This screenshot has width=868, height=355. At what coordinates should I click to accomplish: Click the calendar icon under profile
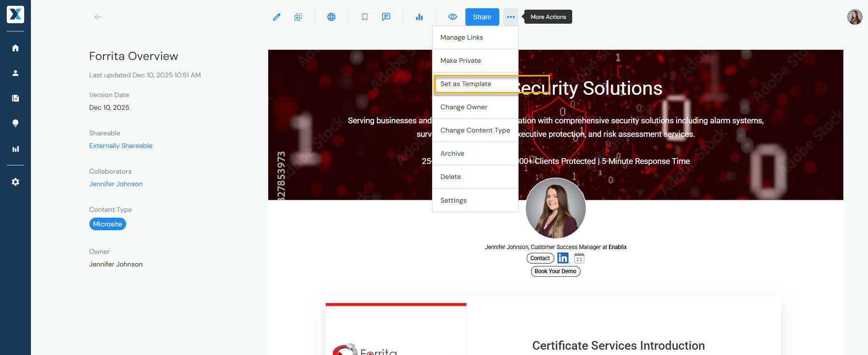(579, 258)
